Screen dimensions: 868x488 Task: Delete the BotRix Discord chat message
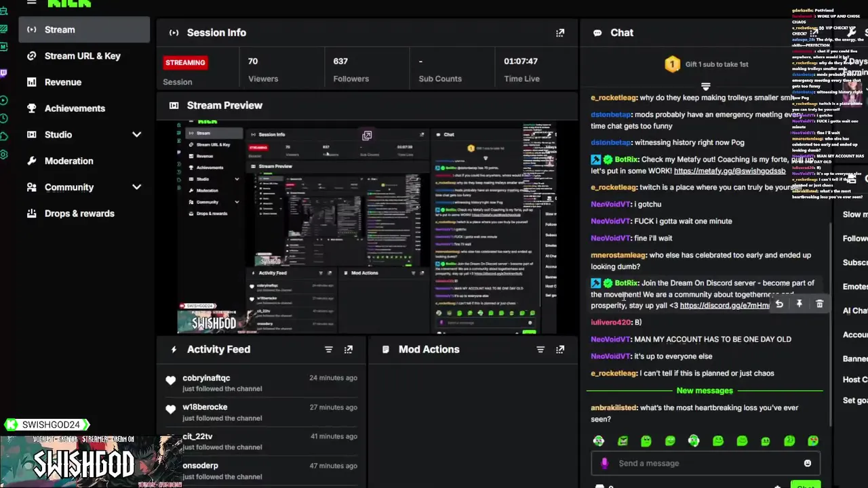point(819,304)
